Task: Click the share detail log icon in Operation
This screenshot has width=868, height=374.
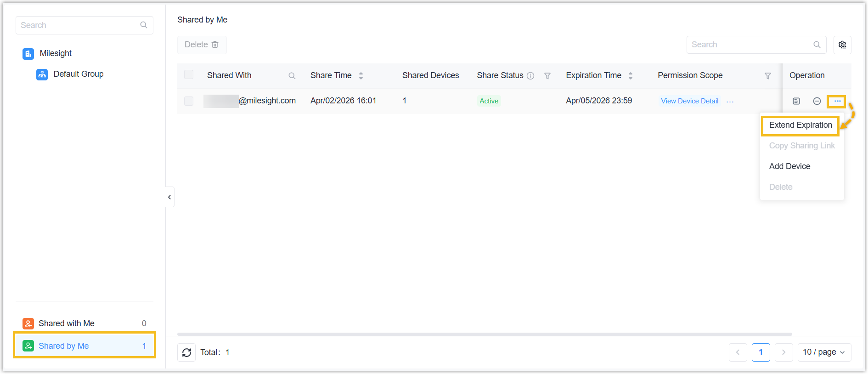Action: (x=796, y=101)
